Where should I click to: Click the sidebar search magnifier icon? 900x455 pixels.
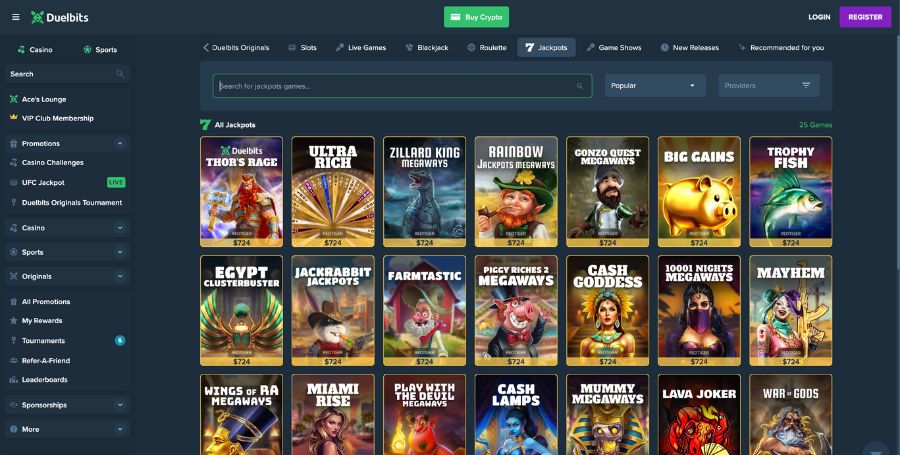(x=120, y=74)
